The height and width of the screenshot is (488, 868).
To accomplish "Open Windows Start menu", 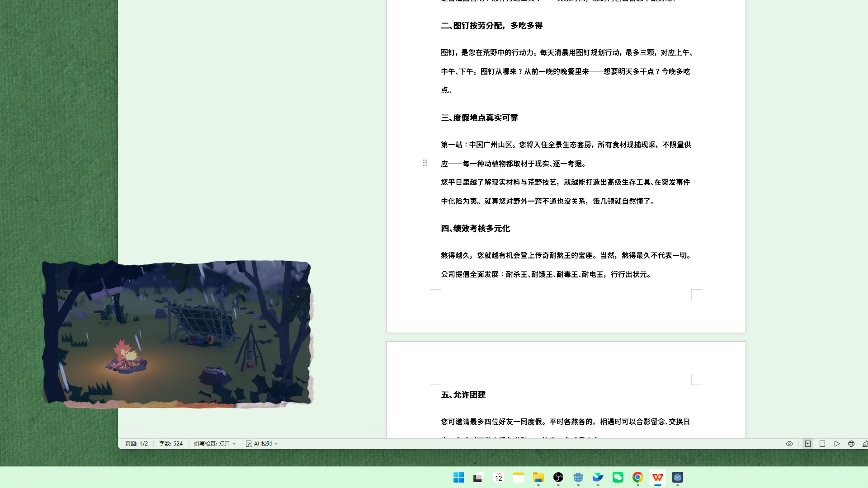I will pyautogui.click(x=458, y=478).
